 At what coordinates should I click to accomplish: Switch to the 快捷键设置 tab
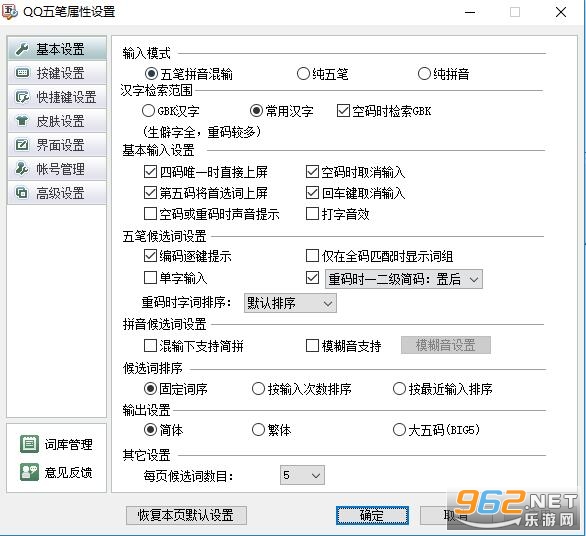(57, 97)
